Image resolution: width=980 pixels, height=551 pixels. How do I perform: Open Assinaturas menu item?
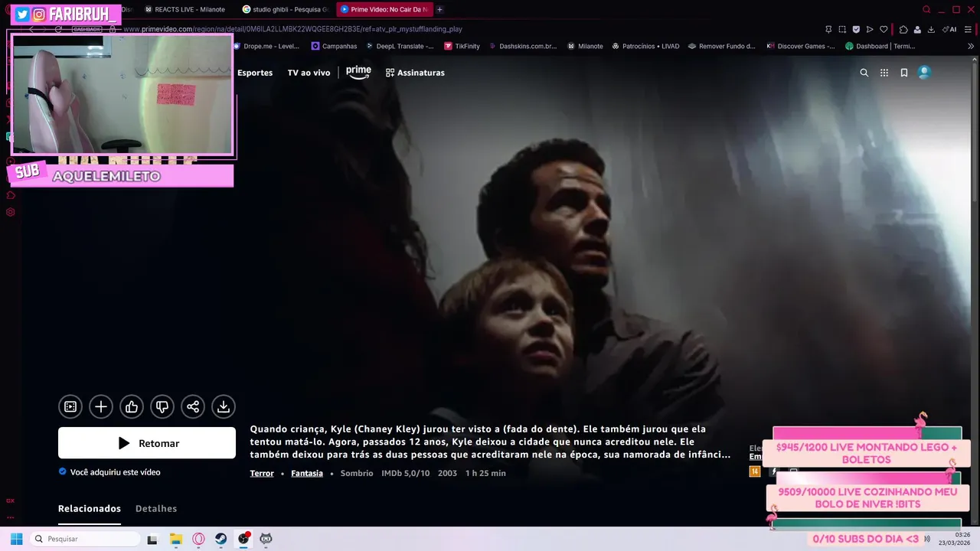415,73
